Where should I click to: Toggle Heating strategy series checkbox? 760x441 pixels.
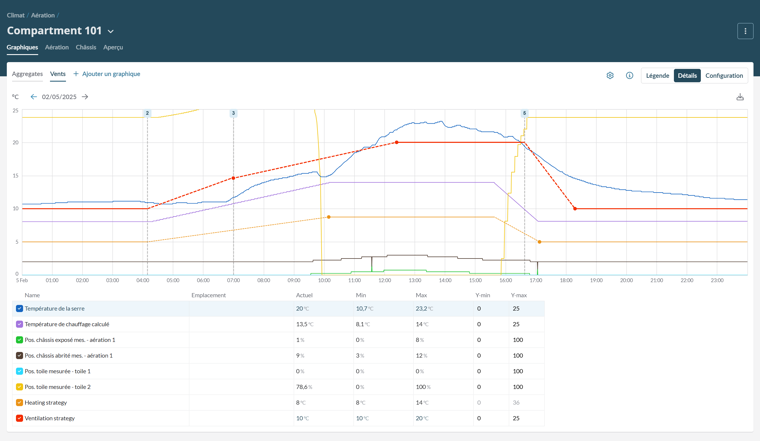pyautogui.click(x=19, y=403)
